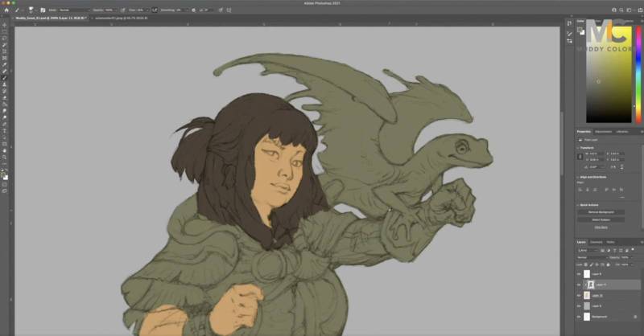The height and width of the screenshot is (336, 644).
Task: Select the Move tool
Action: [5, 25]
